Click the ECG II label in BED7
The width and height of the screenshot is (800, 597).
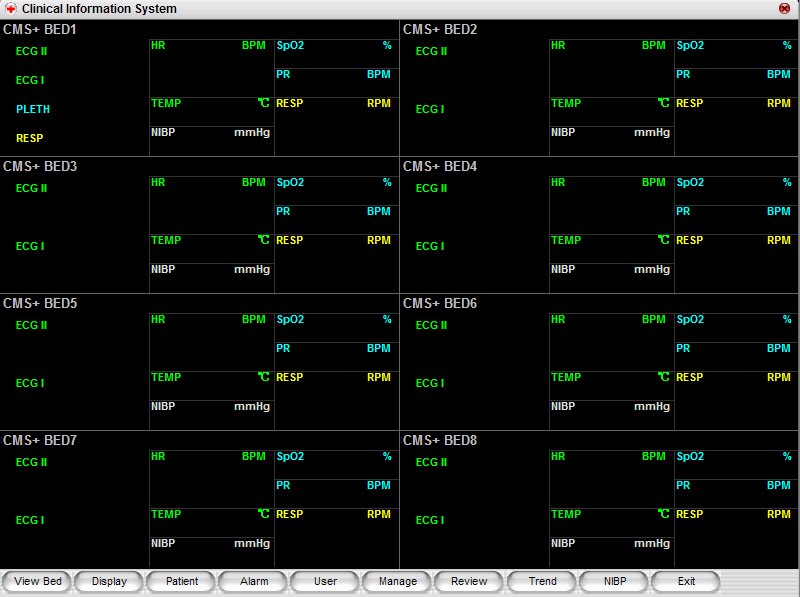point(32,462)
